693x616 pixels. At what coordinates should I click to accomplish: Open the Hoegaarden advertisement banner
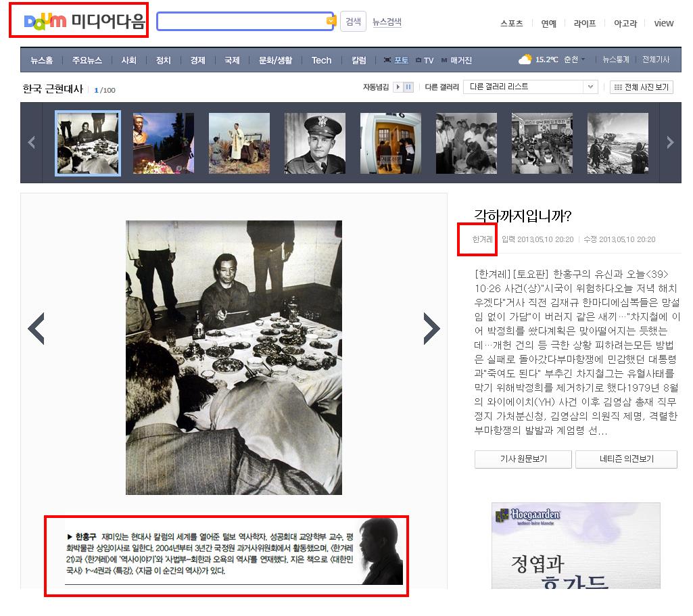coord(576,545)
